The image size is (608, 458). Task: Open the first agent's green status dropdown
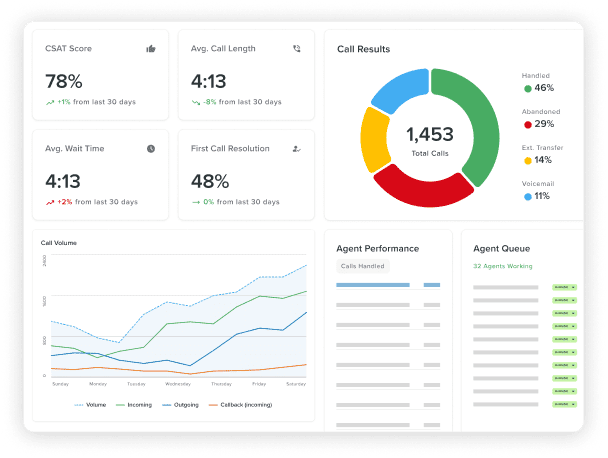coord(565,287)
